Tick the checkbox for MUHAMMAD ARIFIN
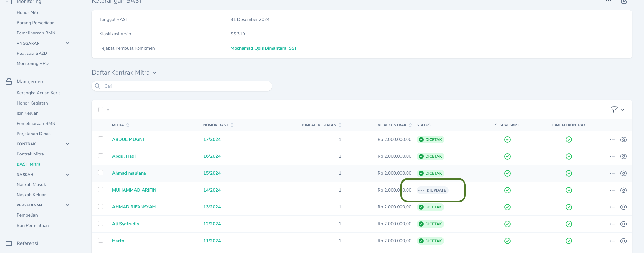This screenshot has height=253, width=644. 101,190
